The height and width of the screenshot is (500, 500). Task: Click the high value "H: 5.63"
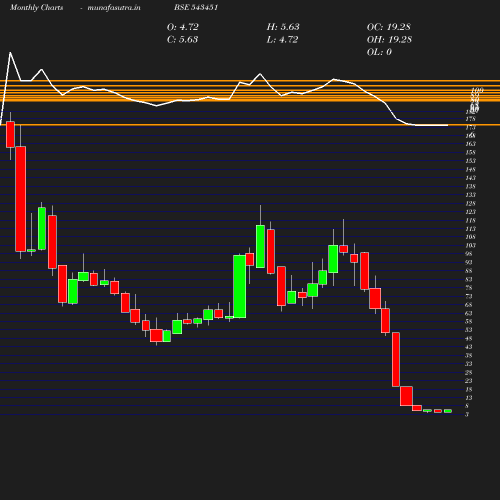coord(283,27)
